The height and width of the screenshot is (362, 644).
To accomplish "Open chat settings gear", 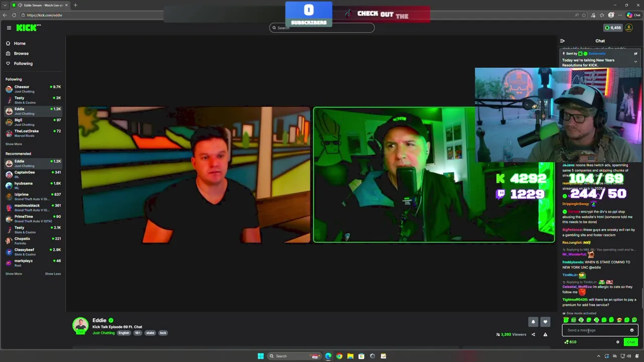I will pos(618,342).
